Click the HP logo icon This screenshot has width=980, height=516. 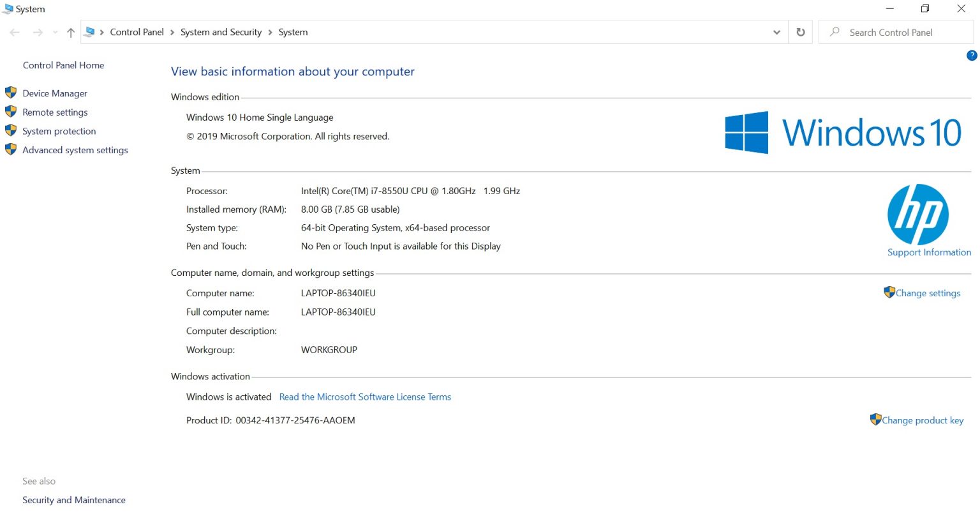coord(917,215)
